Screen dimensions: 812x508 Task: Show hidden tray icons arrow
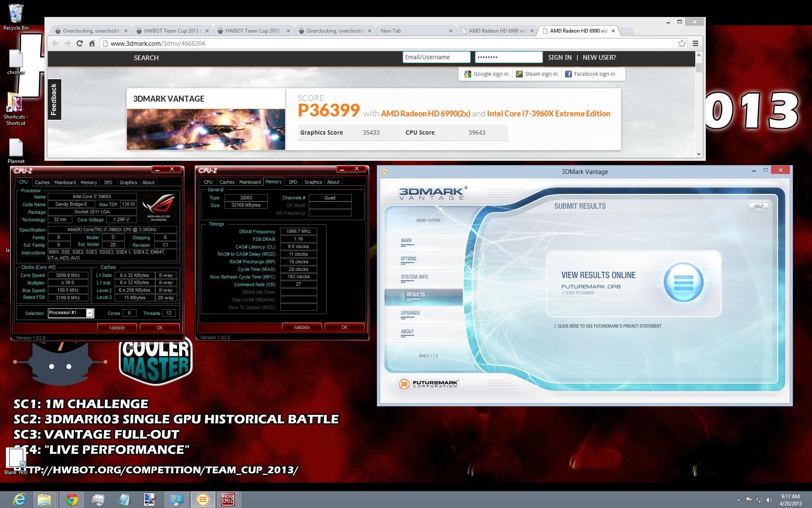[738, 500]
